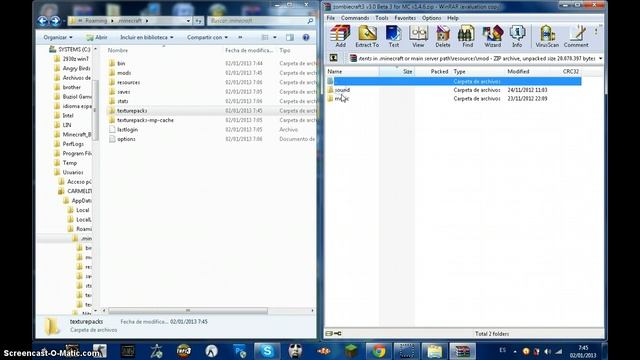Click the Buscar .minecraft search field
Image resolution: width=640 pixels, height=360 pixels.
(257, 20)
